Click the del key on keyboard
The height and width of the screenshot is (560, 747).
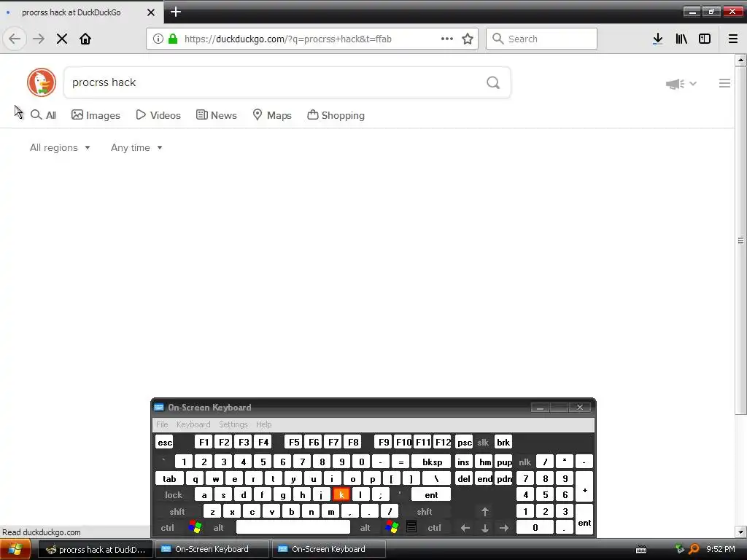tap(463, 478)
